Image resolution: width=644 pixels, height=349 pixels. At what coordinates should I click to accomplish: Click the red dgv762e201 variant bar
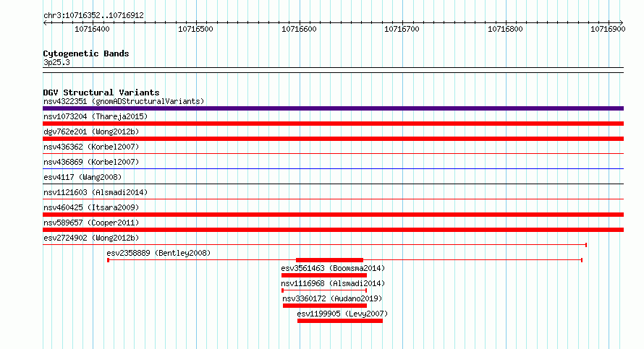coord(333,139)
